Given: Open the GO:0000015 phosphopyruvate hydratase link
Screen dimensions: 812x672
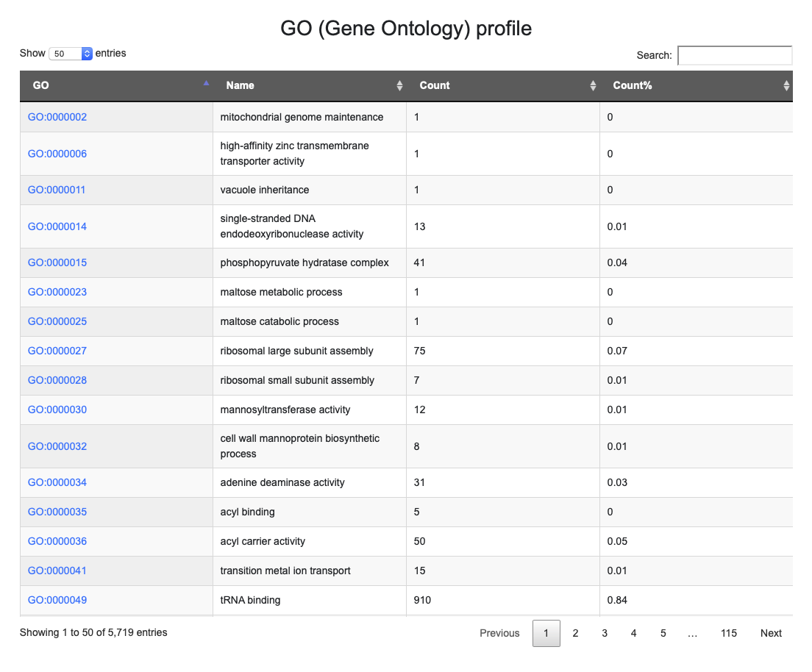Looking at the screenshot, I should point(57,262).
